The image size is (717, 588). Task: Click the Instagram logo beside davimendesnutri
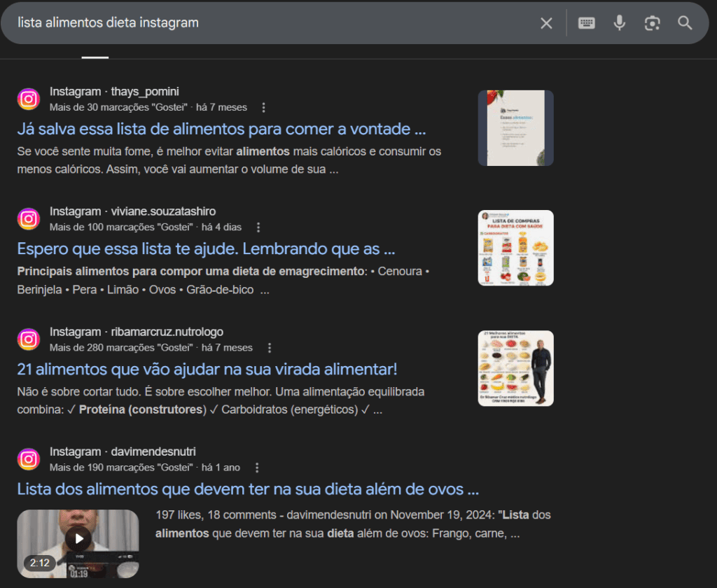click(x=28, y=459)
